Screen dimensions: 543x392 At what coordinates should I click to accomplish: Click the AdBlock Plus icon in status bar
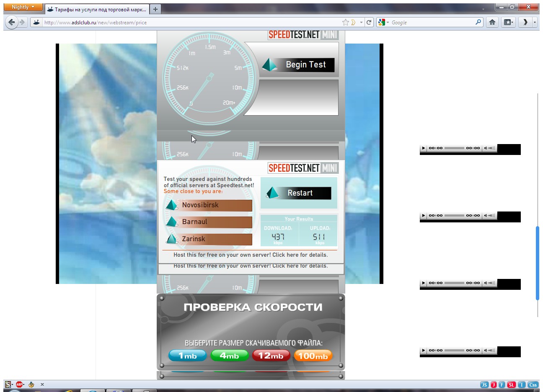click(19, 384)
